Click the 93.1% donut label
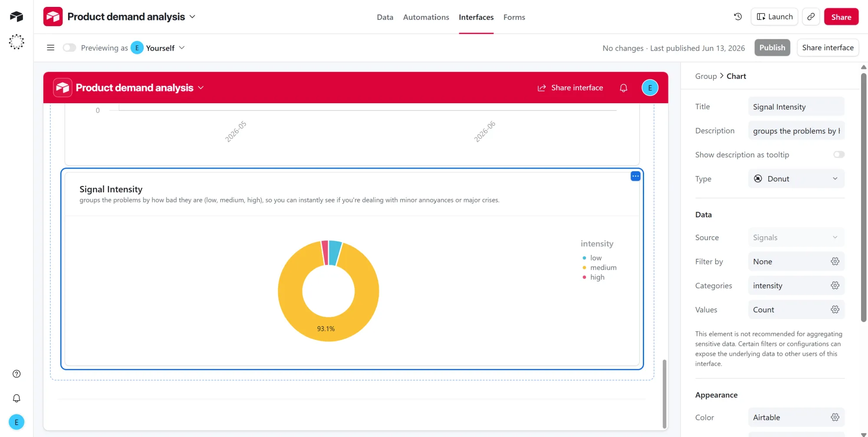The height and width of the screenshot is (437, 868). coord(326,329)
